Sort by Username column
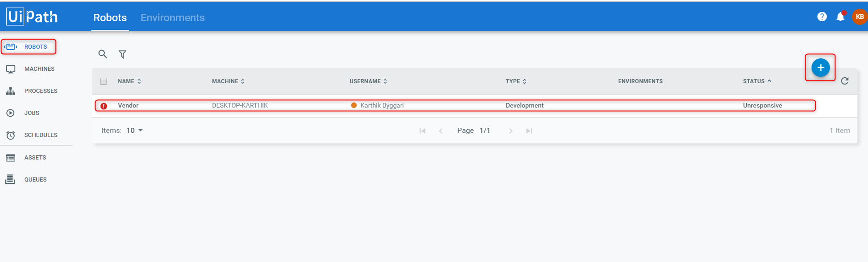The height and width of the screenshot is (262, 868). point(368,81)
